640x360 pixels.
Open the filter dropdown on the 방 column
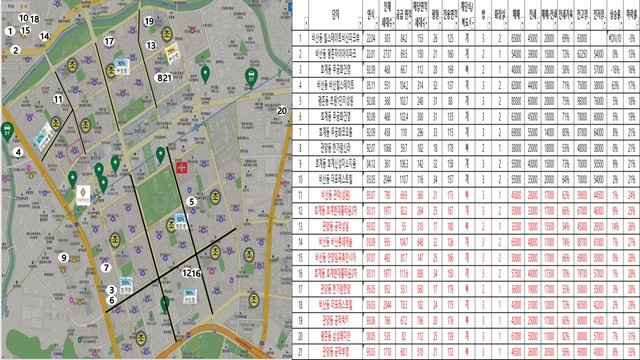pos(489,24)
